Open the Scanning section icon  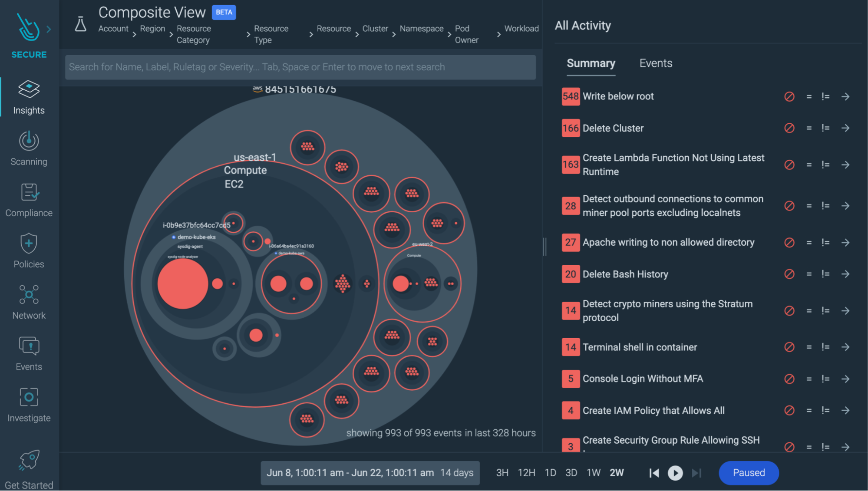coord(29,141)
